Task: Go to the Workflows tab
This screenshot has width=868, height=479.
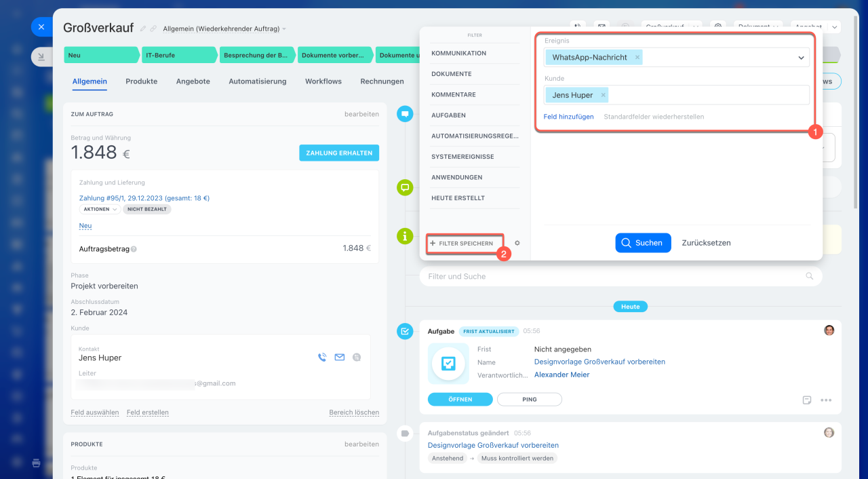Action: tap(323, 81)
